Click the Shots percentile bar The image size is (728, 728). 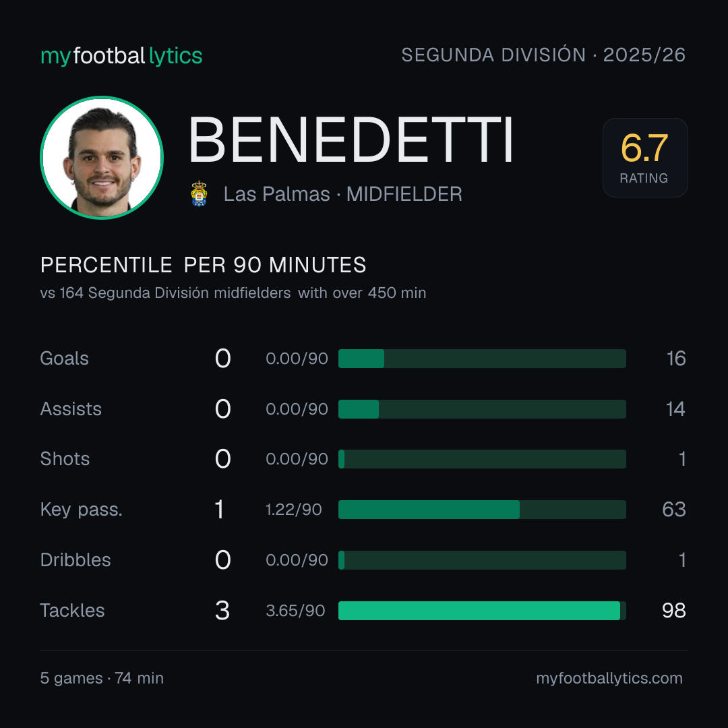[x=482, y=459]
